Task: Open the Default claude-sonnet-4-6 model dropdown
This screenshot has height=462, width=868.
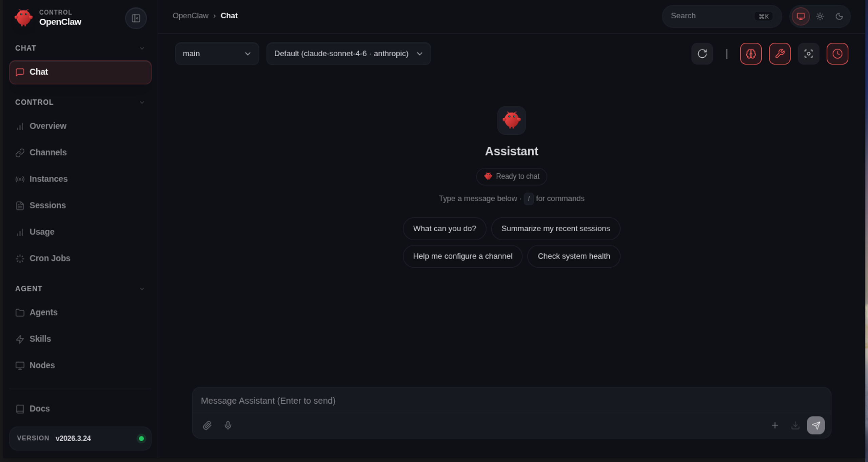Action: coord(349,54)
